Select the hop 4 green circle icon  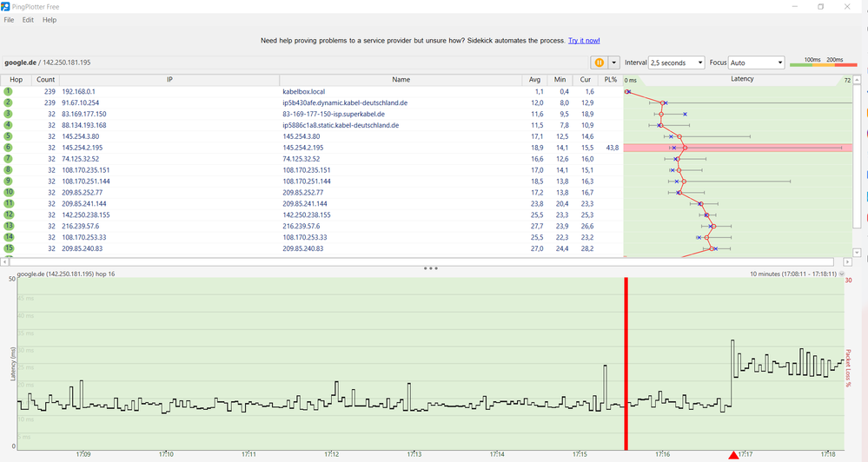pyautogui.click(x=8, y=125)
